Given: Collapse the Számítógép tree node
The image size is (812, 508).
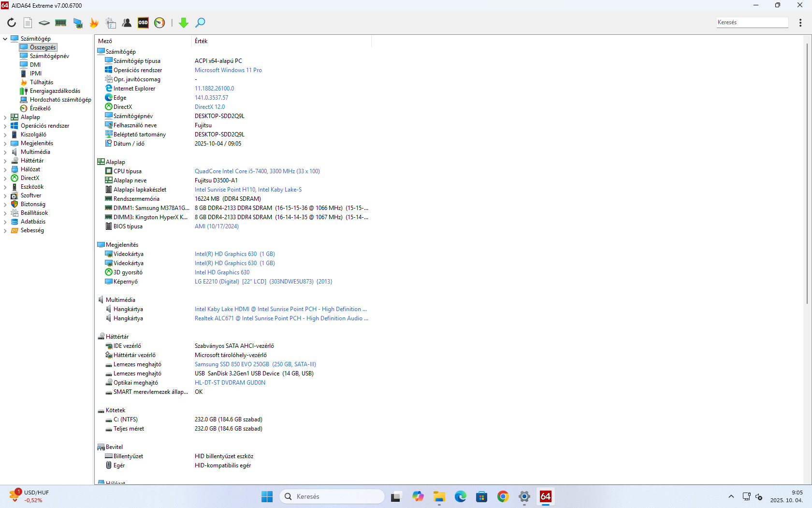Looking at the screenshot, I should click(5, 39).
